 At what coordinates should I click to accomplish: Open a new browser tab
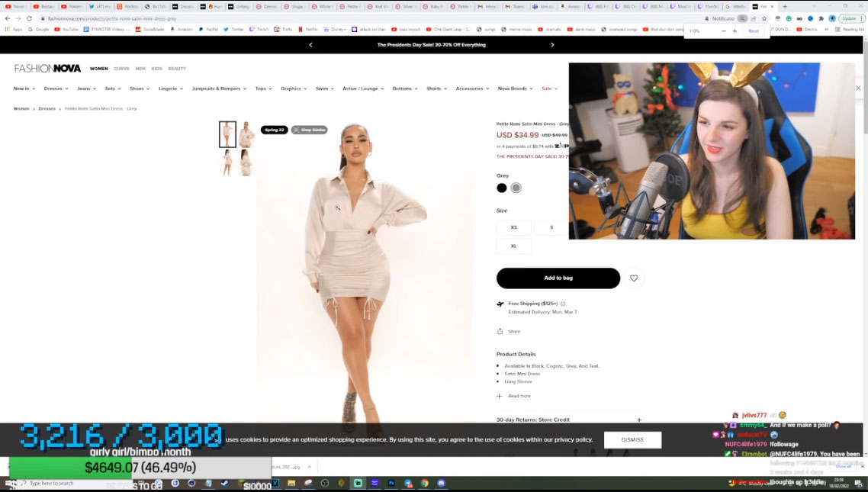click(x=784, y=7)
